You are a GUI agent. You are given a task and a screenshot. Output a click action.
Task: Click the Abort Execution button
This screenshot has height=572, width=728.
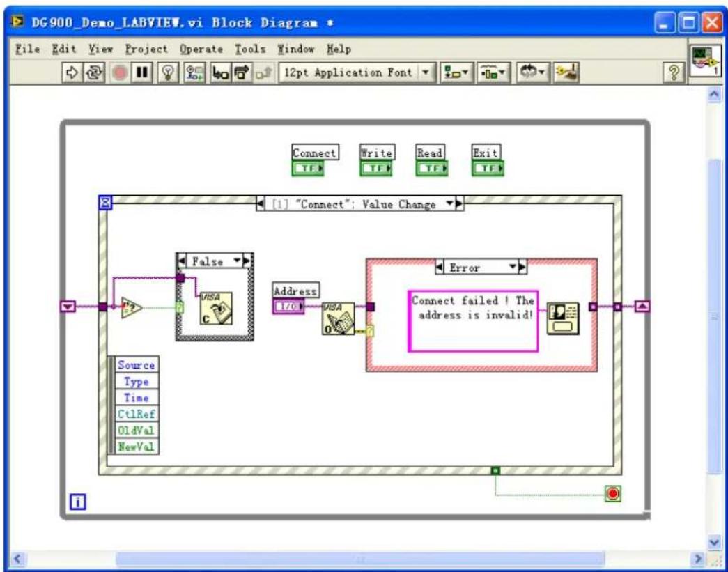(x=121, y=73)
